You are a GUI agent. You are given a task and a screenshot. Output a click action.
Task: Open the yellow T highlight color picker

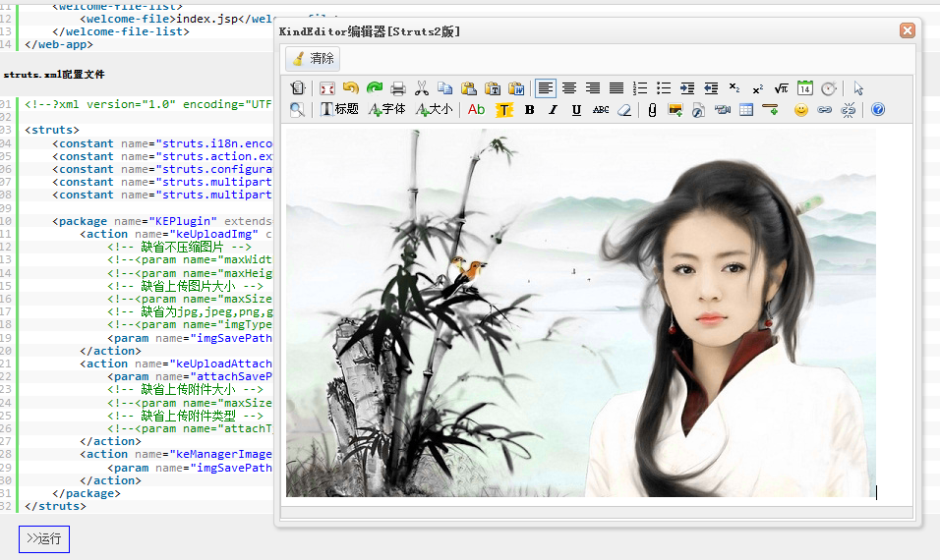504,110
